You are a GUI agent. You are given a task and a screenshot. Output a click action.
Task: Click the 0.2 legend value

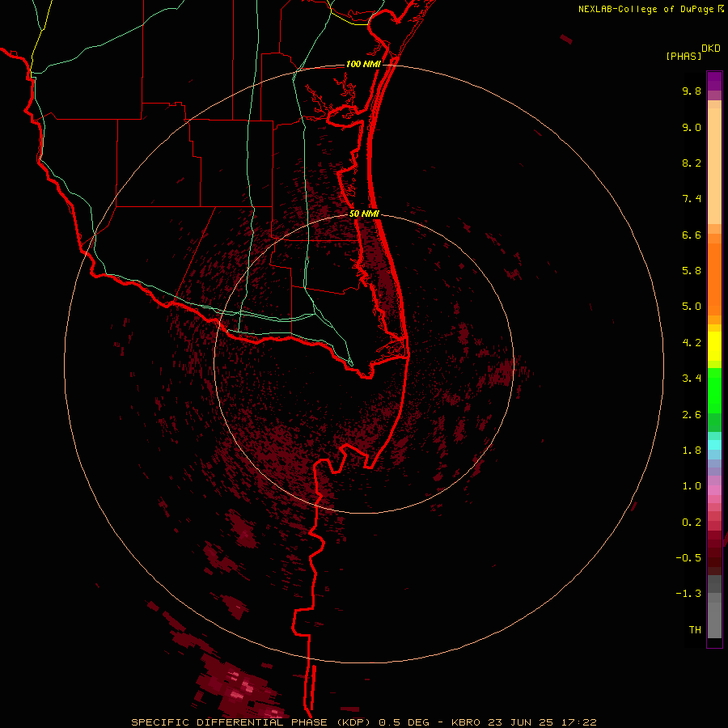click(692, 523)
